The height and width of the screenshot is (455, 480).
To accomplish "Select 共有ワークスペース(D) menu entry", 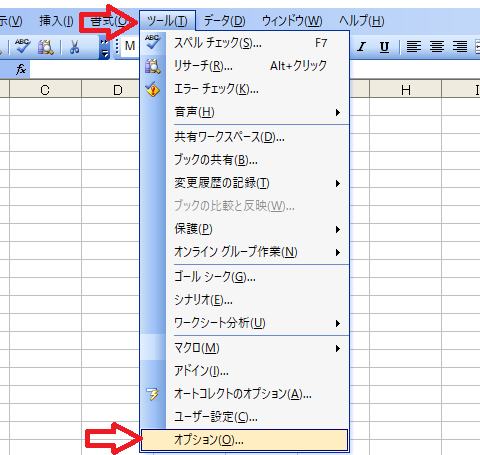I will pyautogui.click(x=245, y=137).
